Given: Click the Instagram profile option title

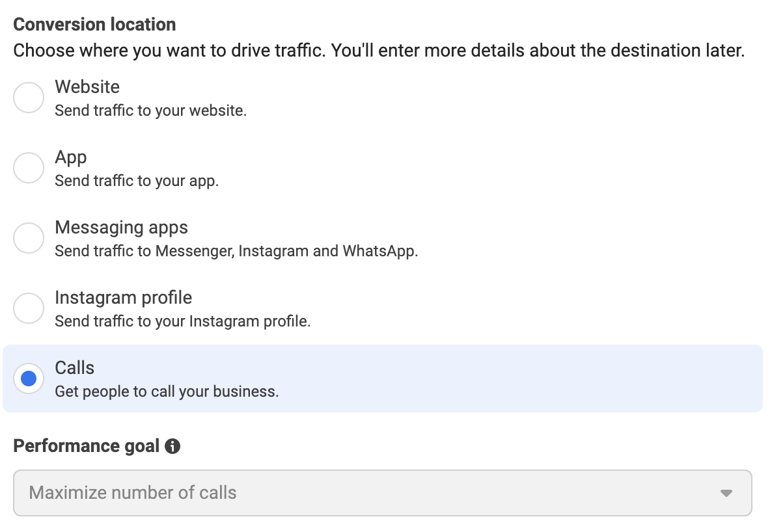Looking at the screenshot, I should click(x=123, y=298).
